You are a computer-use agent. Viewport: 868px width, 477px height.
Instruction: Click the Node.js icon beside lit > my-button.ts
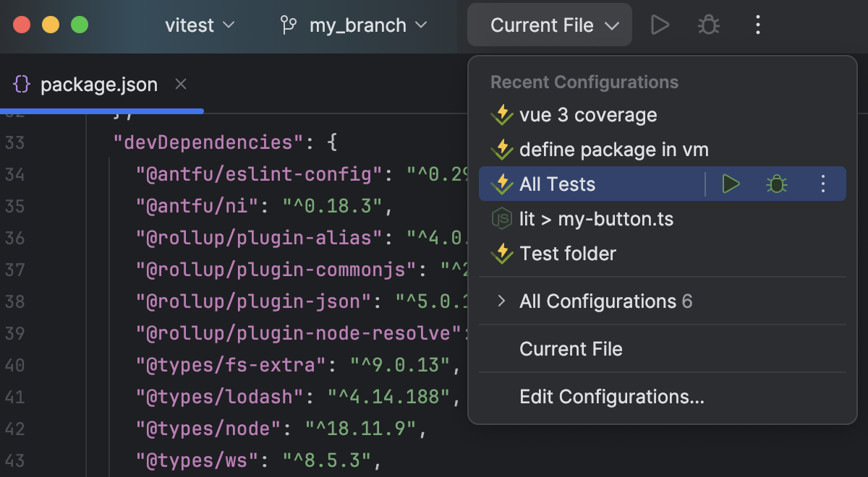click(x=501, y=219)
